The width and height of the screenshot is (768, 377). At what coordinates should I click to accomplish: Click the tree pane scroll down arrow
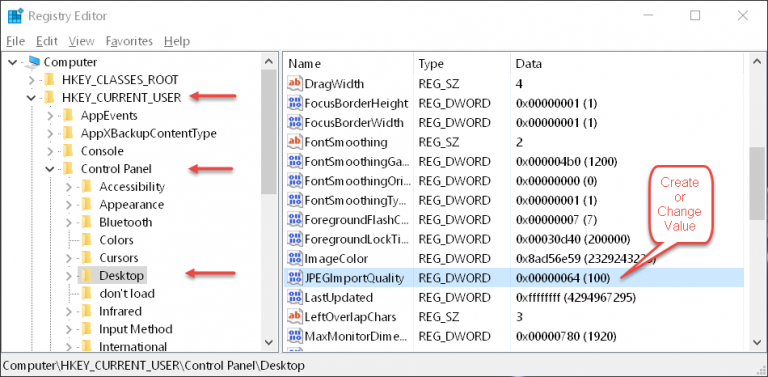pyautogui.click(x=268, y=342)
